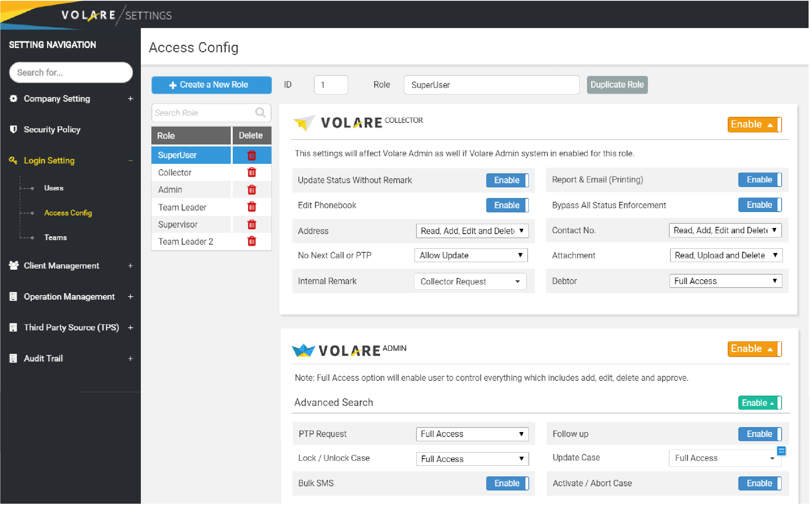812x506 pixels.
Task: Toggle the Advanced Search green Enable switch
Action: tap(761, 403)
